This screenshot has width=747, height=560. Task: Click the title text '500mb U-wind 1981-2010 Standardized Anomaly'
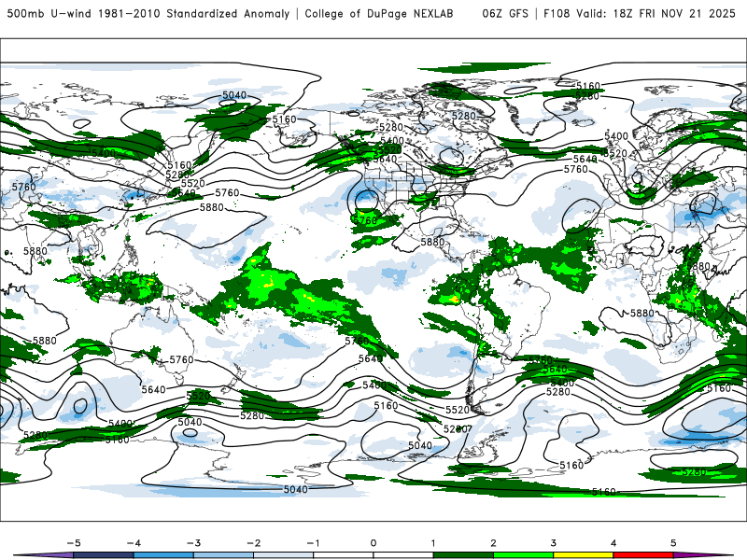point(148,13)
